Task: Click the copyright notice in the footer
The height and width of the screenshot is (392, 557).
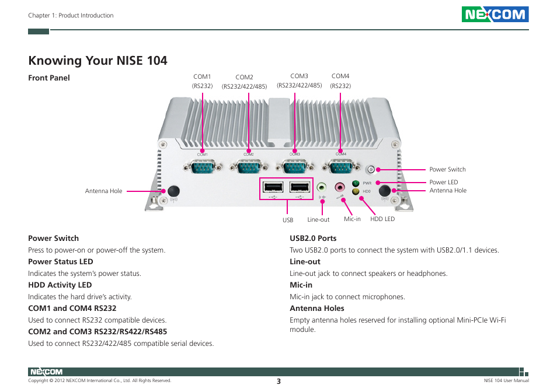Action: [x=99, y=381]
